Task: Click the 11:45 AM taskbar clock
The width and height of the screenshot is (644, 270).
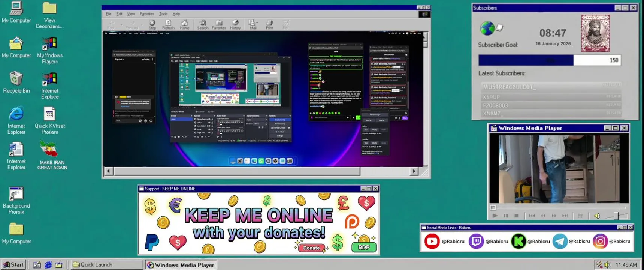Action: [x=626, y=265]
